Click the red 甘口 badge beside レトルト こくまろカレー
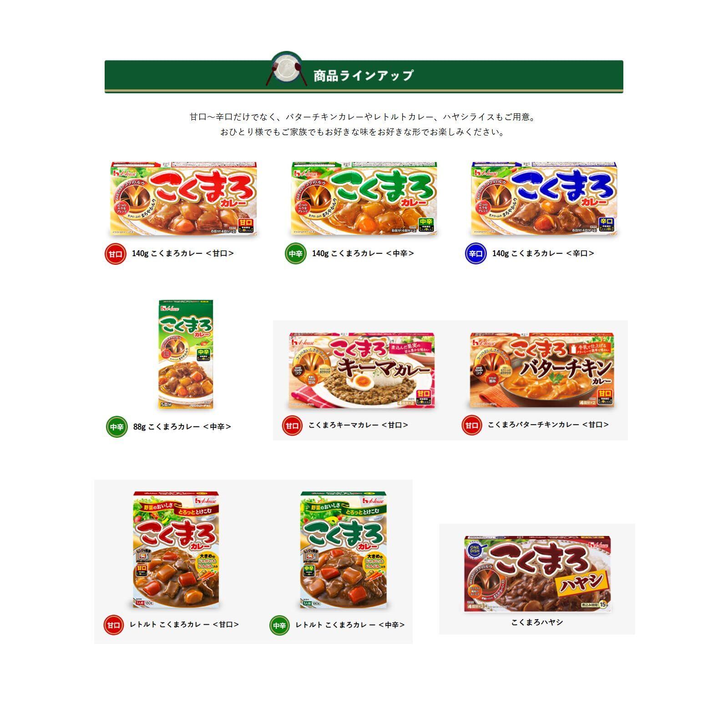Screen dimensions: 728x728 coord(114,625)
